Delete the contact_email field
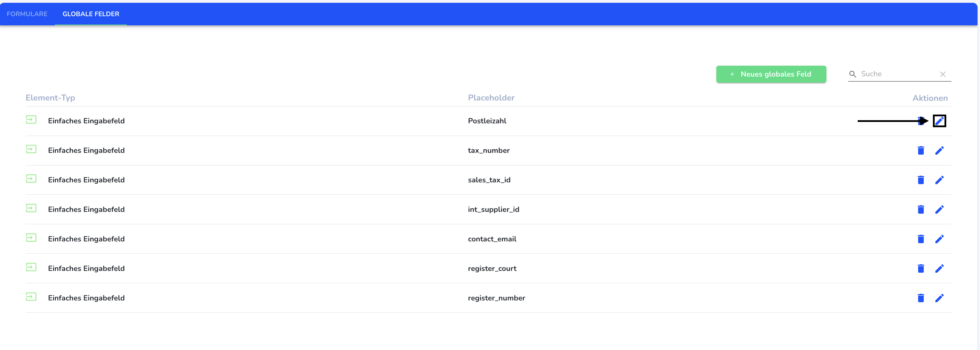Image resolution: width=980 pixels, height=350 pixels. point(920,239)
